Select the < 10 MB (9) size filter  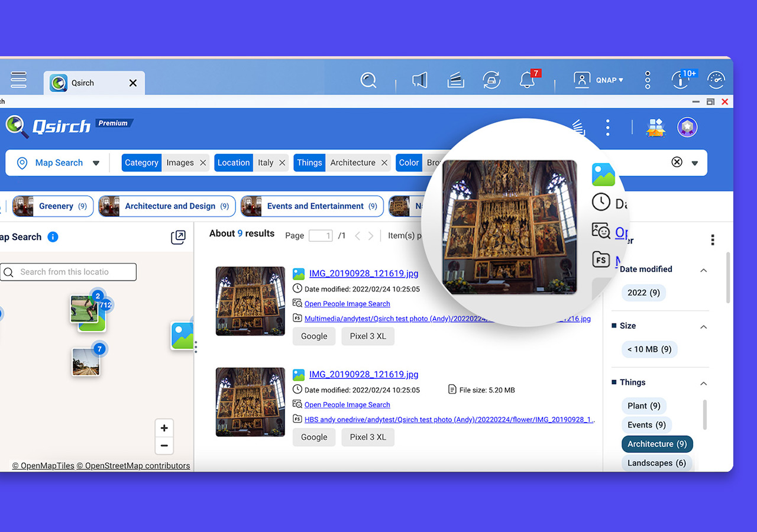point(649,349)
